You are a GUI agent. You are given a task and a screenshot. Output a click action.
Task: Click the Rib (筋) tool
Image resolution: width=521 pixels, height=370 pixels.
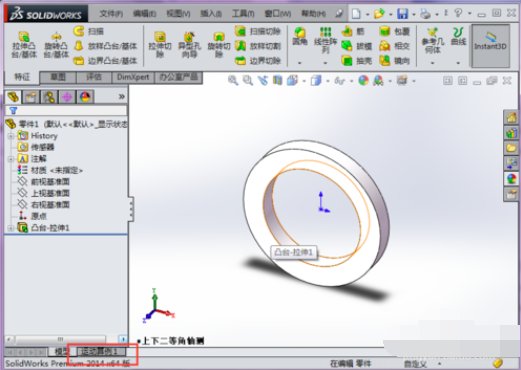pos(353,31)
